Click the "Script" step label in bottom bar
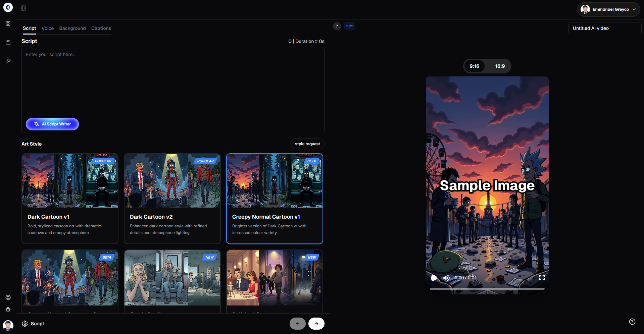644x334 pixels. point(38,324)
